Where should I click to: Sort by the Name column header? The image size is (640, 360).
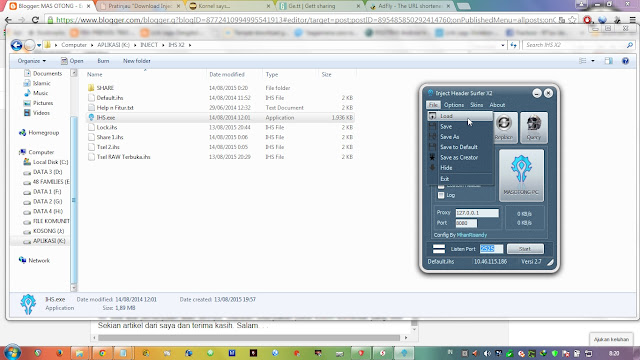coord(95,74)
